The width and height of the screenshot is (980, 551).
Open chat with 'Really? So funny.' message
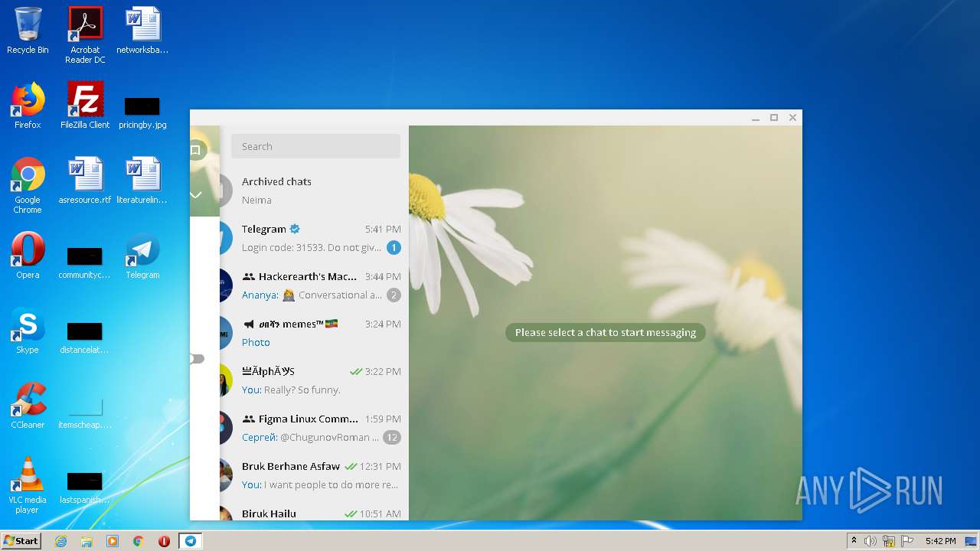click(314, 380)
